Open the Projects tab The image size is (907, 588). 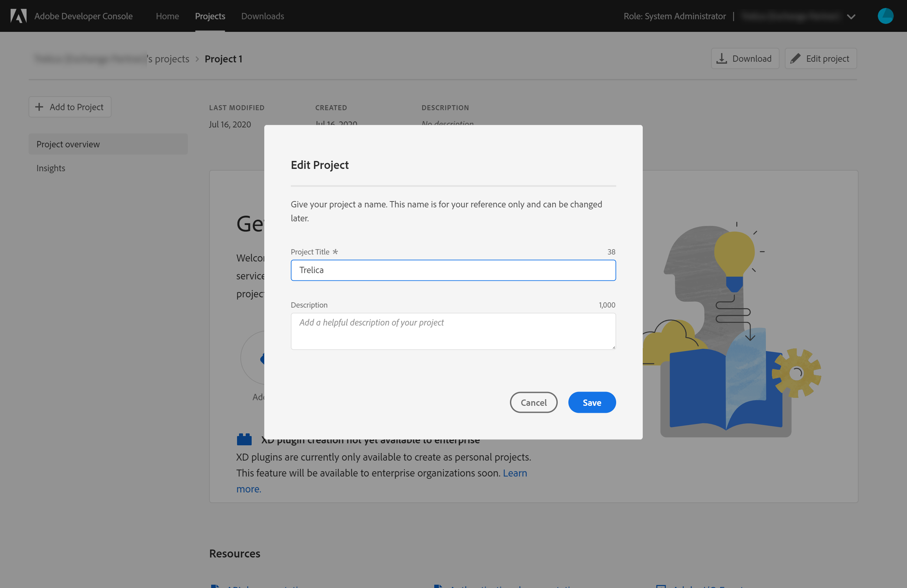(x=210, y=16)
